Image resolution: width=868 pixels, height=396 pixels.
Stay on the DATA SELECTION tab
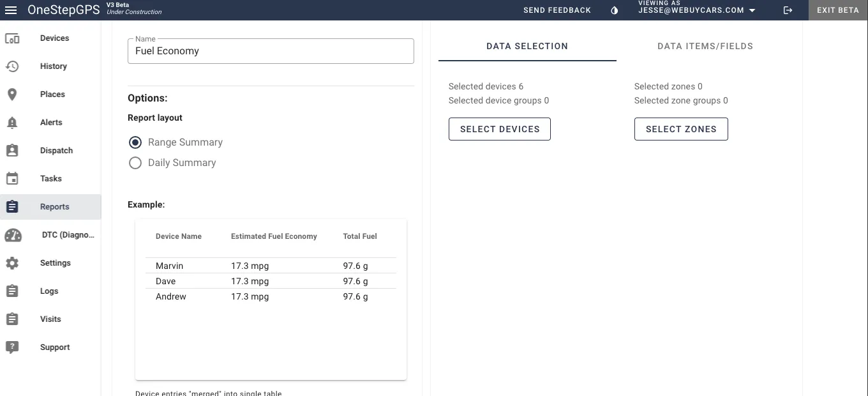(527, 46)
